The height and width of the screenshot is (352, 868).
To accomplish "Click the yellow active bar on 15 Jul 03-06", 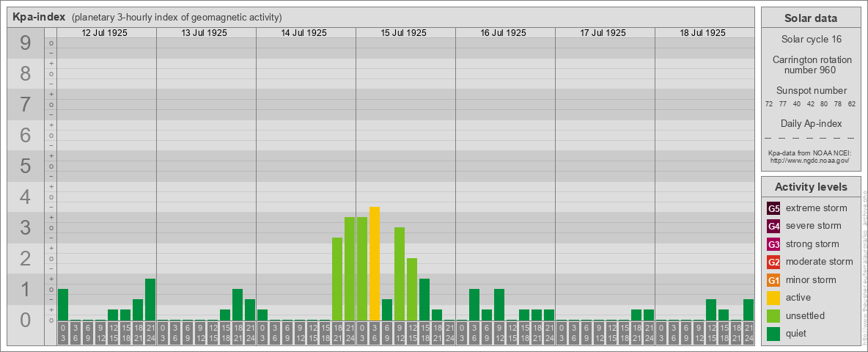I will click(x=374, y=263).
